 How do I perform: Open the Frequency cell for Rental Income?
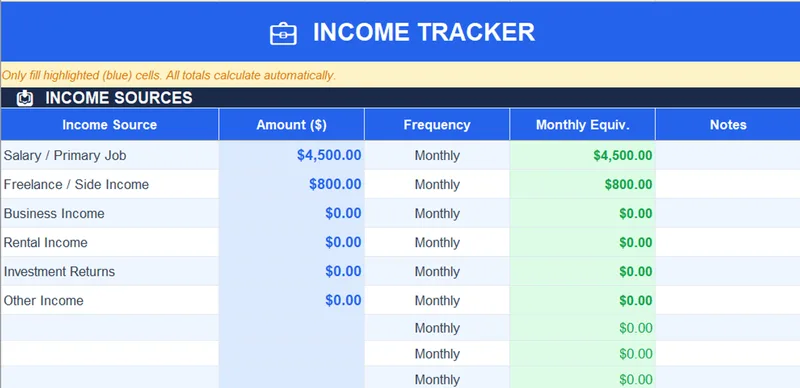pyautogui.click(x=437, y=242)
